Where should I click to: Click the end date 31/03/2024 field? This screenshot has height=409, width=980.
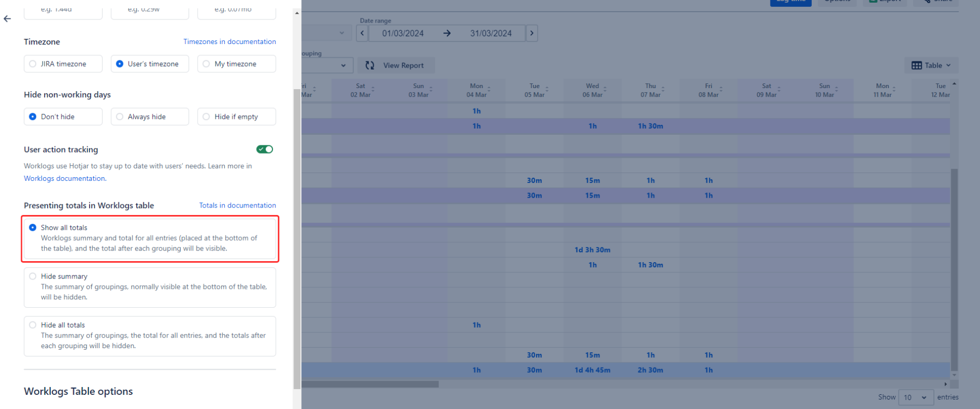click(x=491, y=34)
